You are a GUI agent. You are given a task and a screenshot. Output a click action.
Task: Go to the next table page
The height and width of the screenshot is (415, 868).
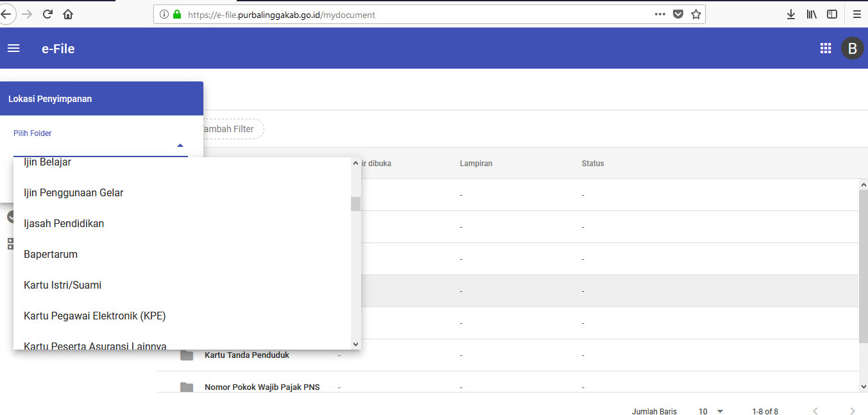click(x=853, y=411)
